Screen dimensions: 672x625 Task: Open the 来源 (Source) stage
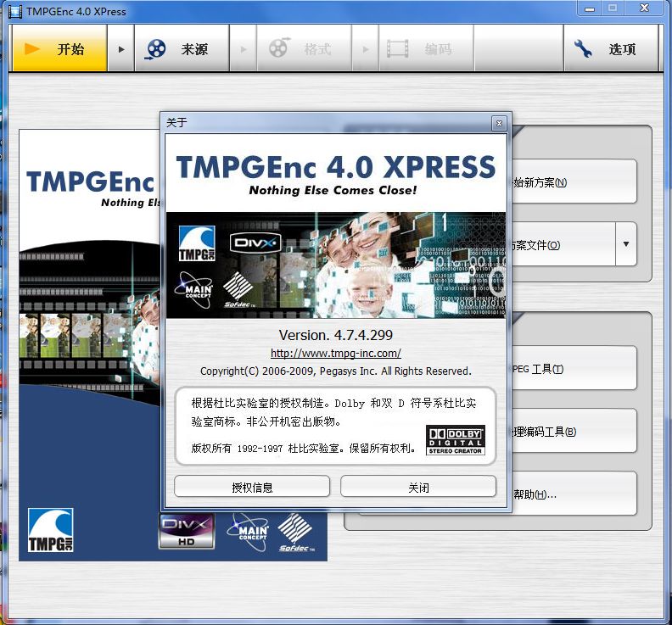(x=182, y=48)
